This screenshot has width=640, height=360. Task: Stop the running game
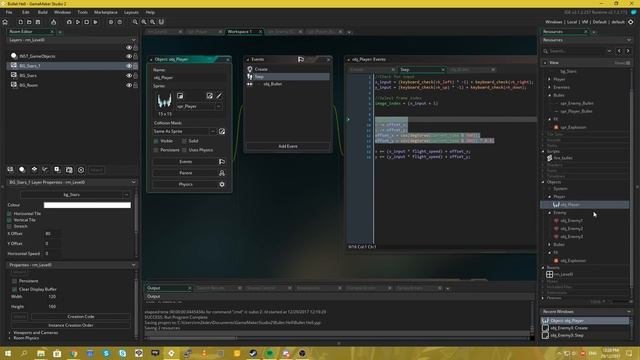point(87,22)
